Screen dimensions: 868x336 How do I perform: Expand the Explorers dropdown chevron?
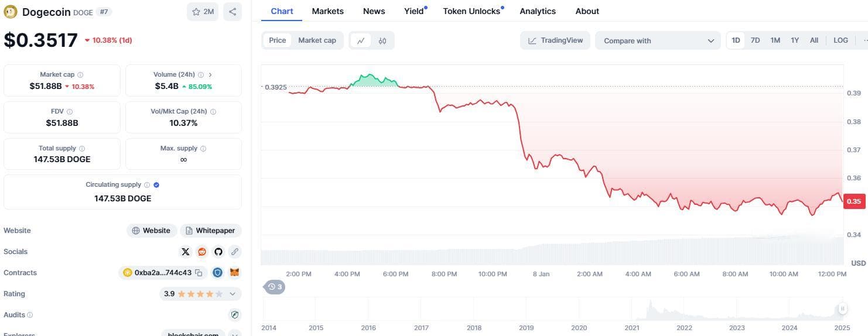point(234,334)
